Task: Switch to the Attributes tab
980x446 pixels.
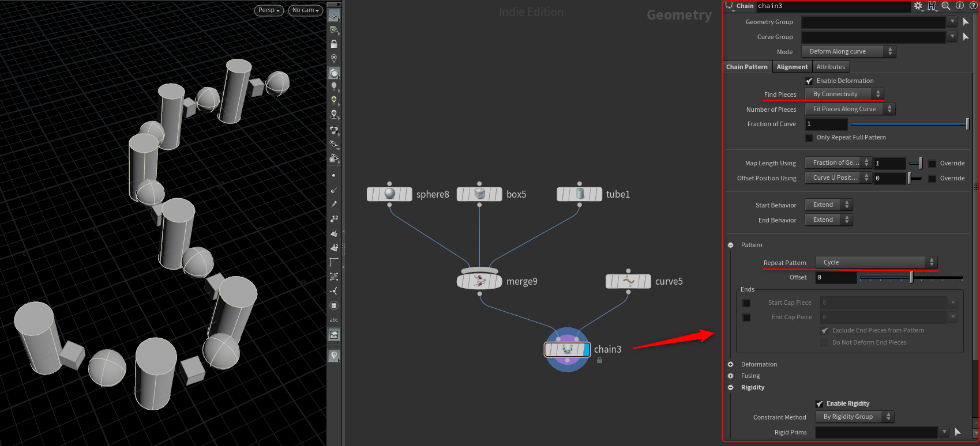Action: click(831, 67)
